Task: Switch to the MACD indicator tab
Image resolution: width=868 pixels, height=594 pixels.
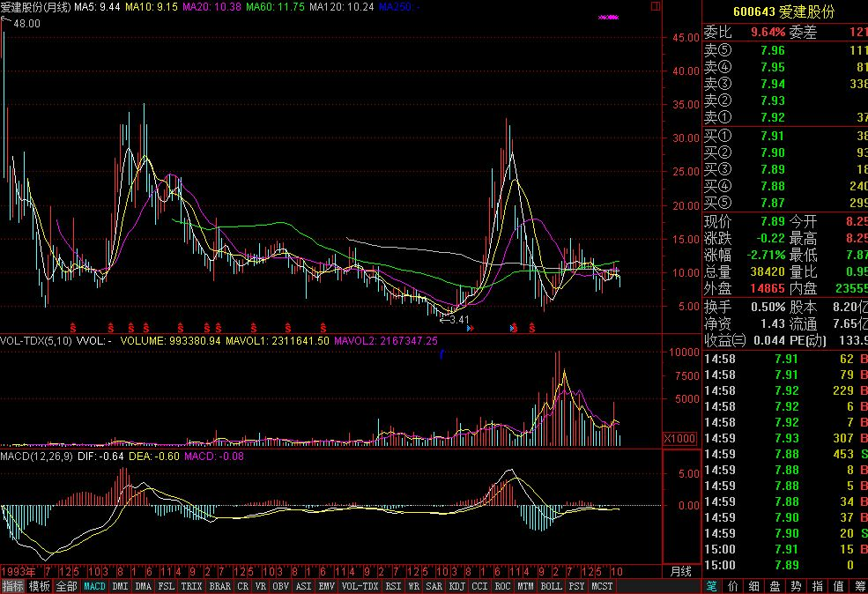Action: click(x=94, y=586)
